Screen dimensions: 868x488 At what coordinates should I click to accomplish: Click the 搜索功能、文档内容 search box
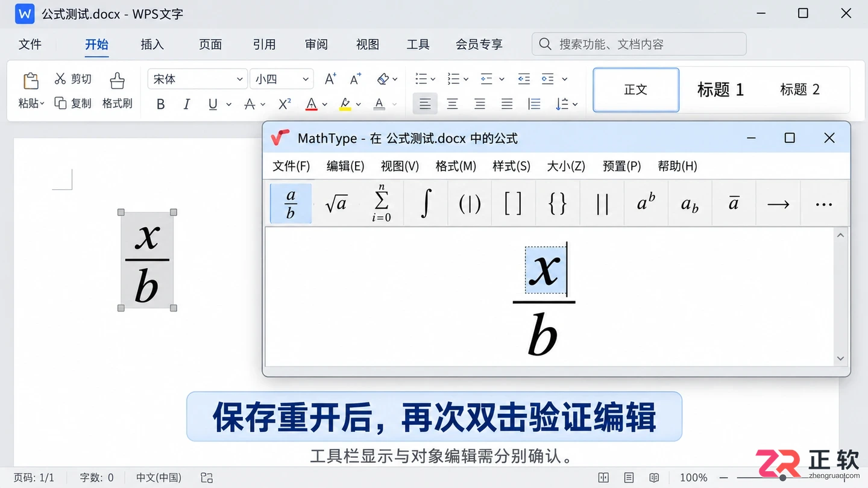(639, 44)
